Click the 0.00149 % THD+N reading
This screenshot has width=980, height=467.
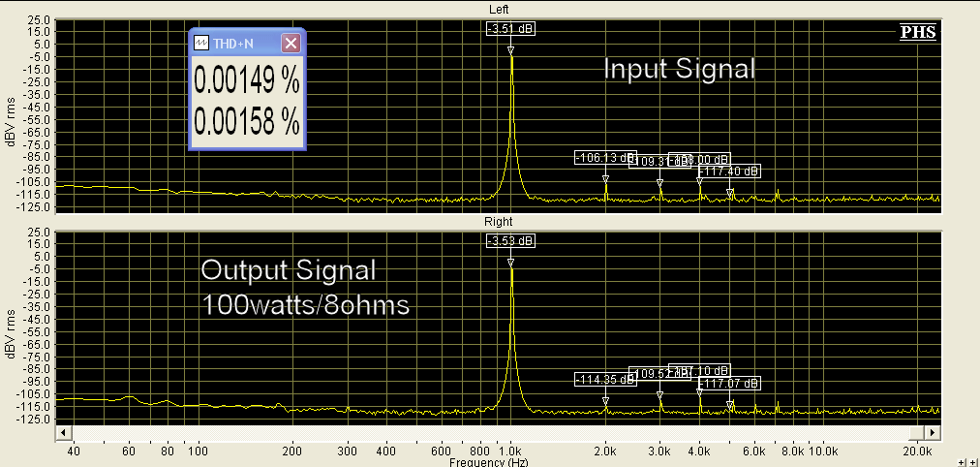point(246,80)
